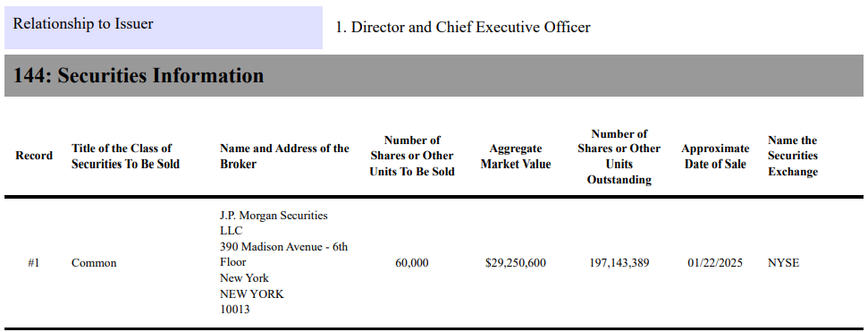Click the Approximate Date of Sale header
868x332 pixels.
click(x=715, y=157)
